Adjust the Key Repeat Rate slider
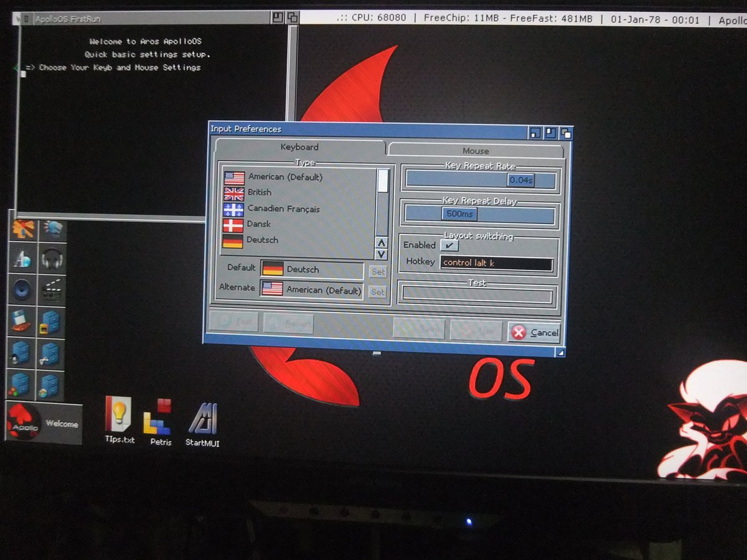The height and width of the screenshot is (560, 747). coord(479,180)
